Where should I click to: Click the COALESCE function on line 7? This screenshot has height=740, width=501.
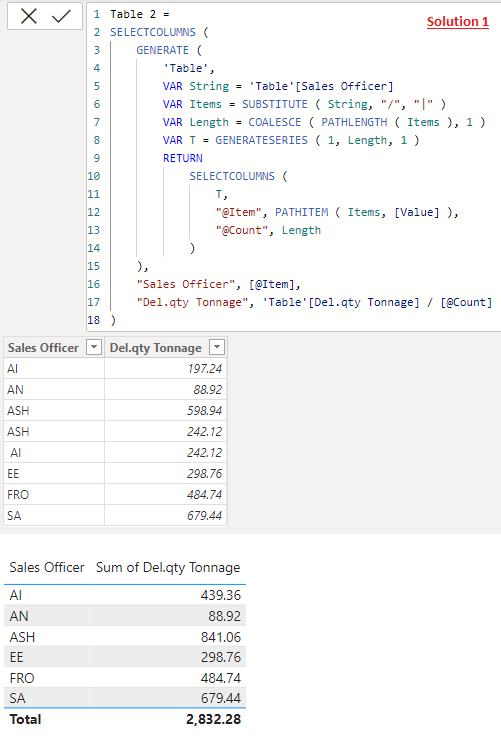point(275,122)
